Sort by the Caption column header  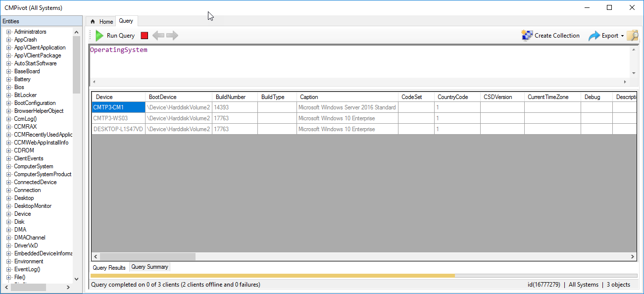pos(347,97)
